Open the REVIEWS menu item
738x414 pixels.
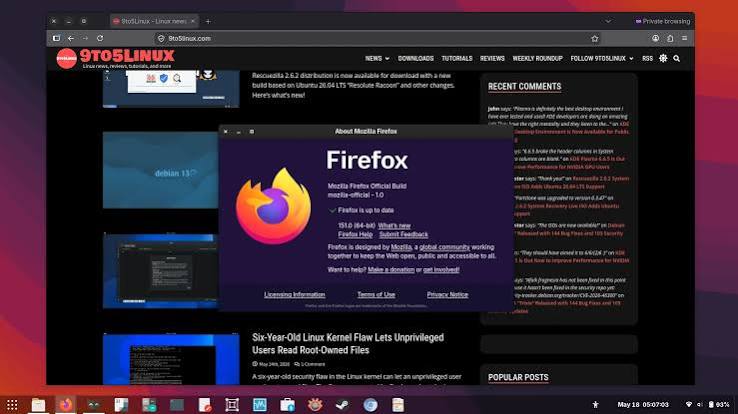coord(492,58)
